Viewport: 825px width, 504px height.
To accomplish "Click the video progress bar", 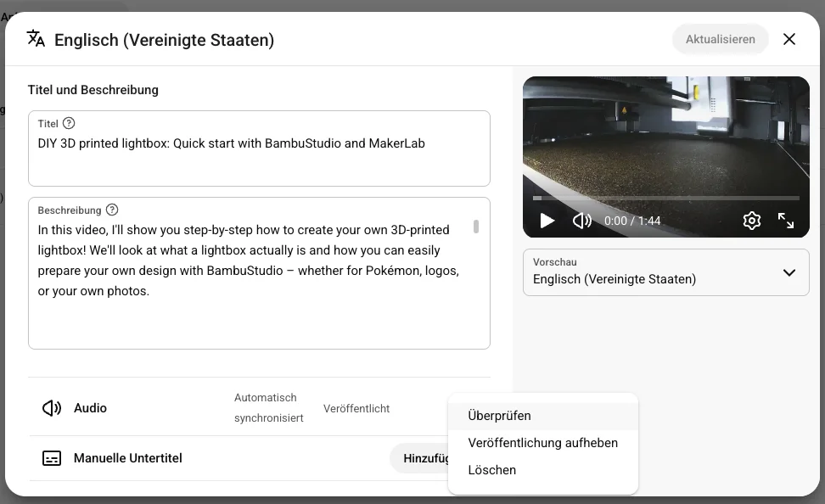I will (666, 199).
